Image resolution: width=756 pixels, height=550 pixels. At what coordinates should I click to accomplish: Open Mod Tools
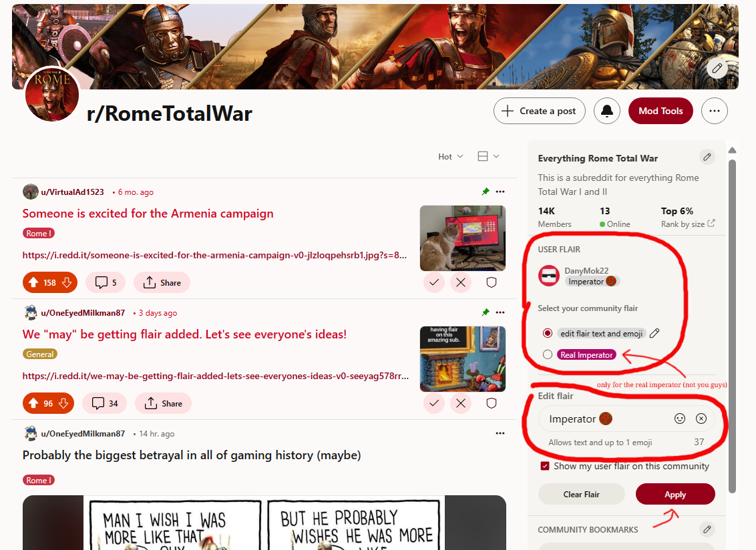coord(660,111)
